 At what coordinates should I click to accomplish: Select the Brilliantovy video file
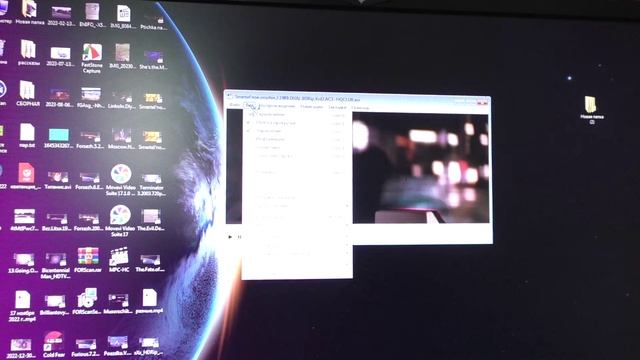[x=55, y=305]
